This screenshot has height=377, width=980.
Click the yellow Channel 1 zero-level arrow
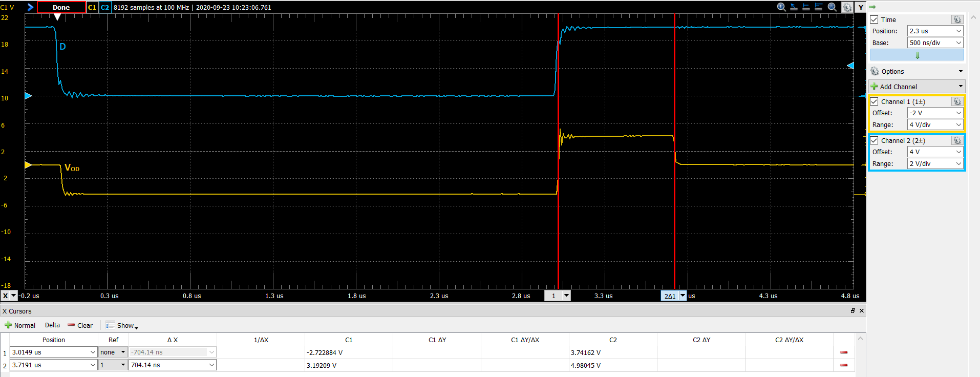point(28,165)
